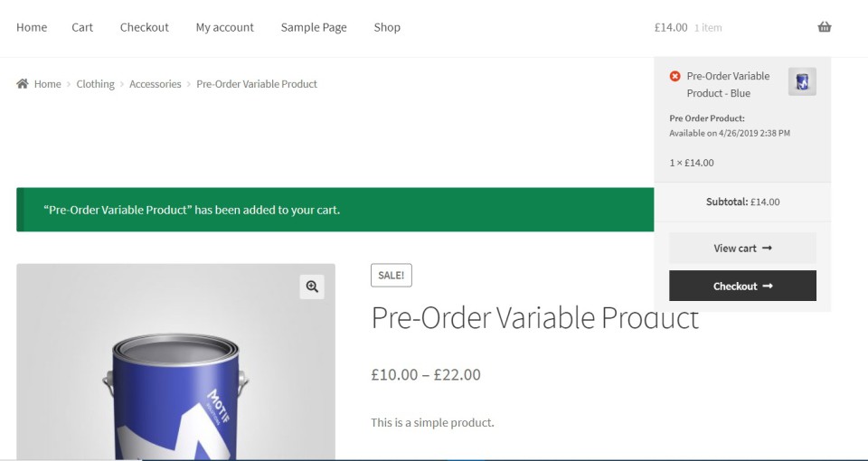
Task: Navigate to My account
Action: (225, 27)
